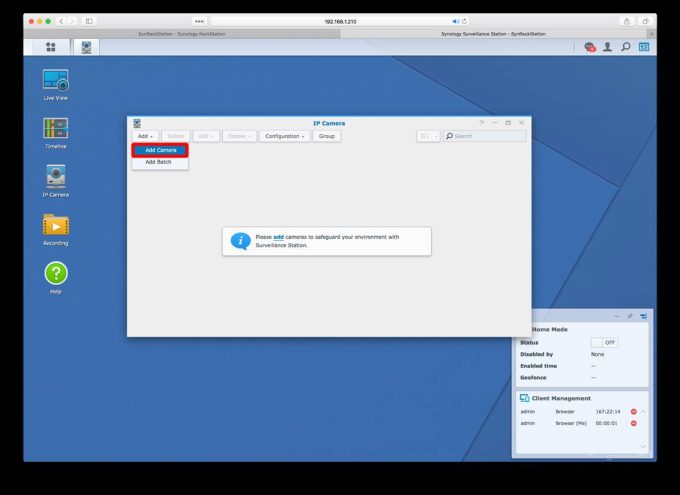Open Live View desktop icon

(x=55, y=82)
